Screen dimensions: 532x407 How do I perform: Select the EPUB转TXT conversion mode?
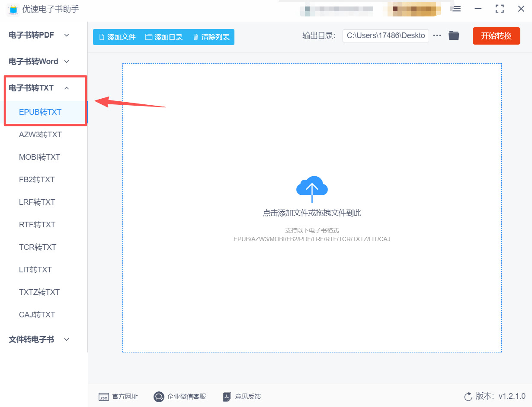pyautogui.click(x=39, y=112)
